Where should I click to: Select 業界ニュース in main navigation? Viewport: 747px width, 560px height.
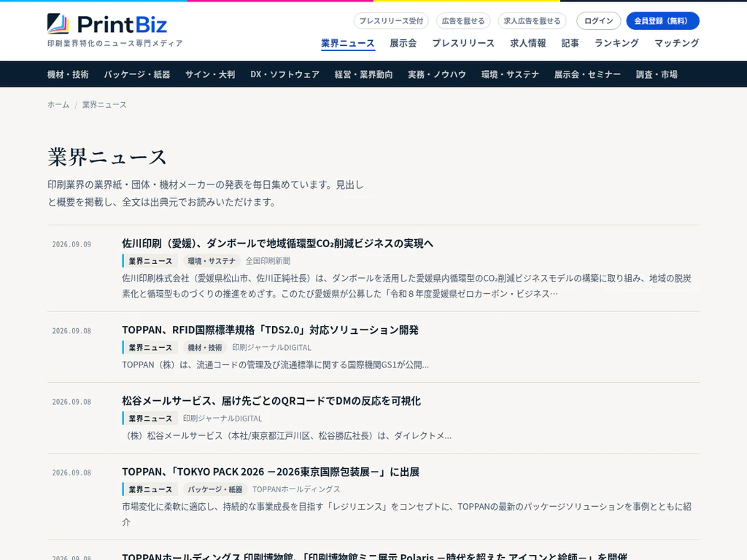tap(348, 43)
